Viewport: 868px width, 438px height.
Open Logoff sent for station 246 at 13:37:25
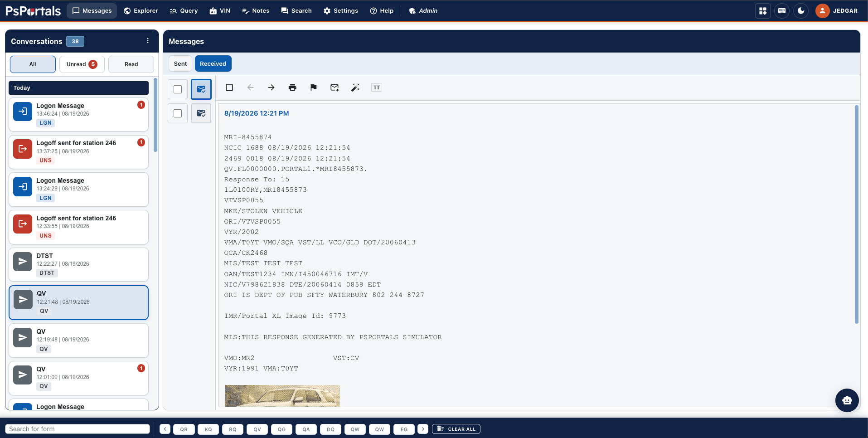[x=78, y=152]
